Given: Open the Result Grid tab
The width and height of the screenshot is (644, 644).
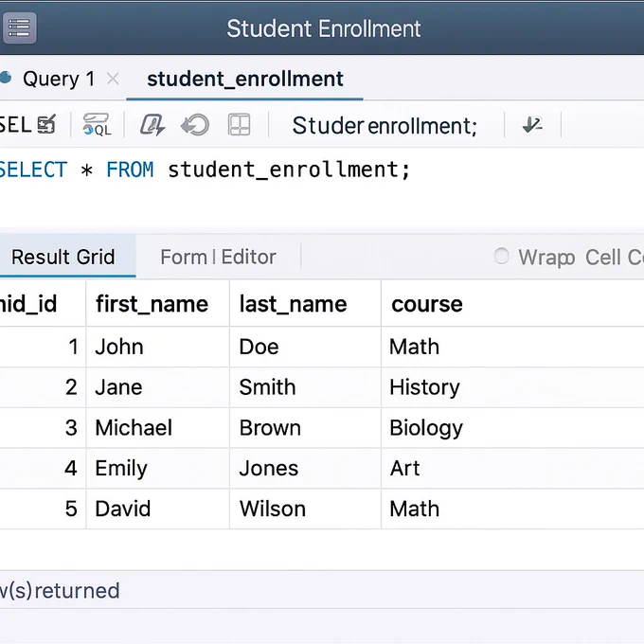Looking at the screenshot, I should (68, 257).
